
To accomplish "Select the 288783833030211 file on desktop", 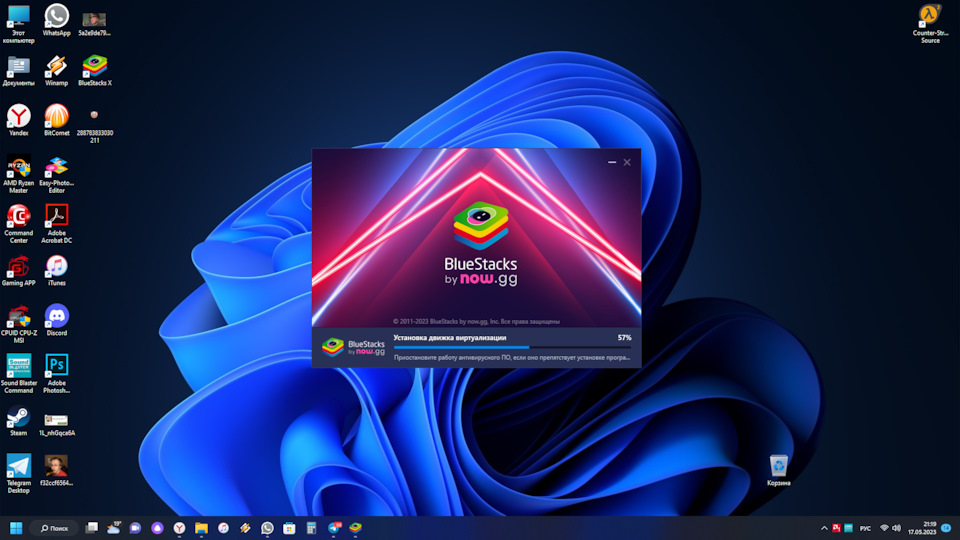I will point(94,127).
